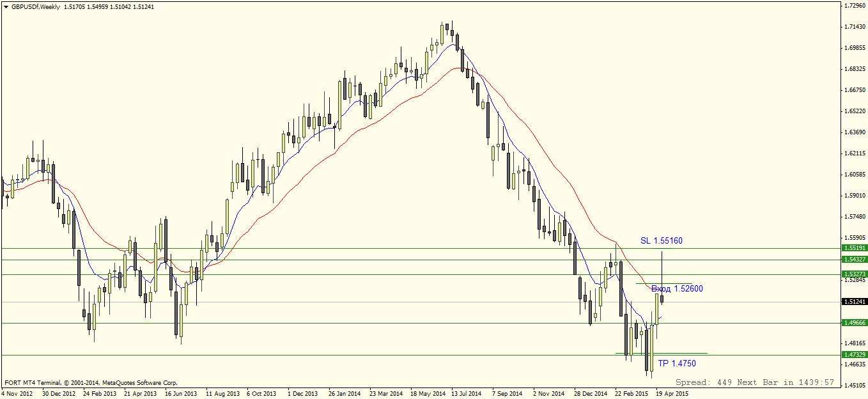Click the triangle arrow before GBPUSDf title
This screenshot has width=868, height=399.
[6, 7]
